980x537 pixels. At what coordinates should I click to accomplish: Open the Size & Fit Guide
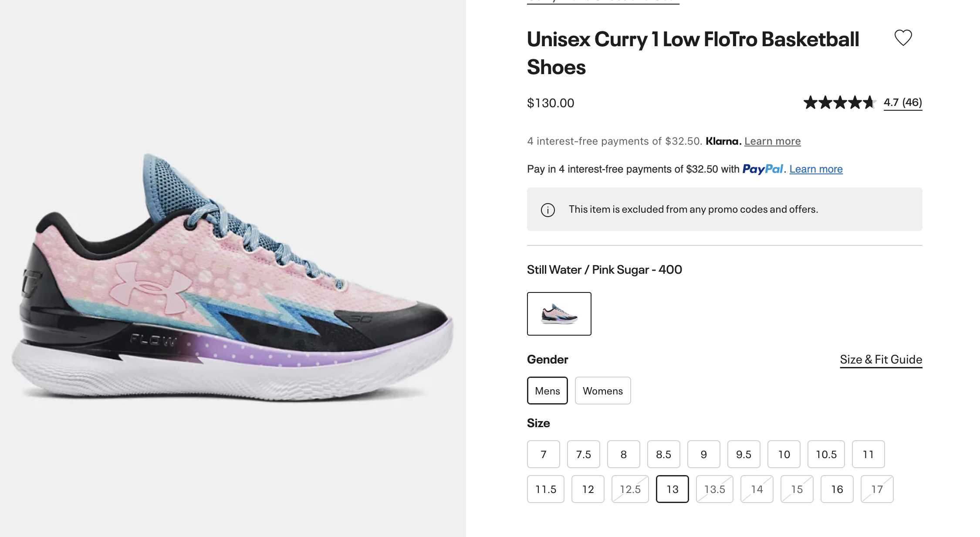click(881, 360)
